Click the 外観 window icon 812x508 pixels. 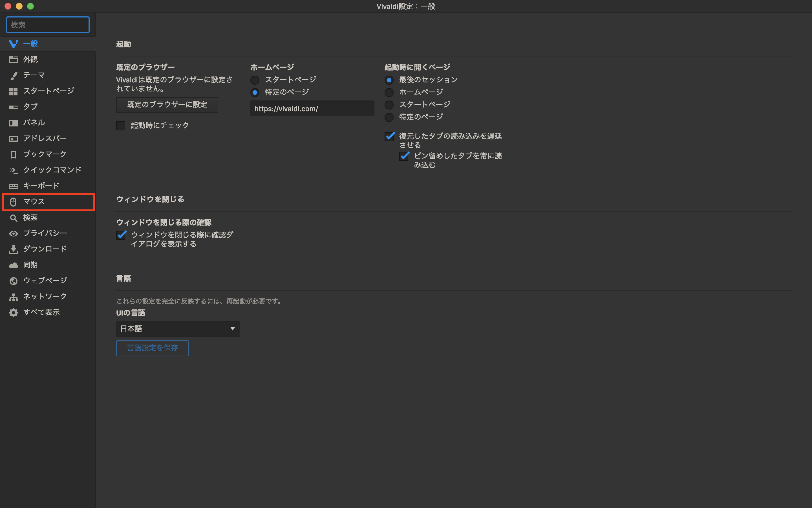tap(14, 60)
